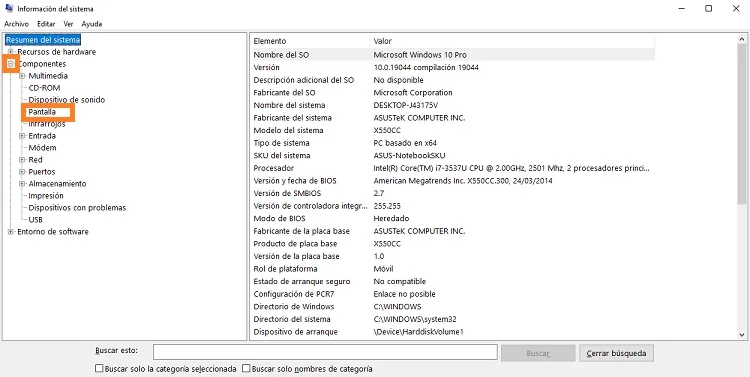
Task: Click the Valor column header
Action: coord(512,41)
